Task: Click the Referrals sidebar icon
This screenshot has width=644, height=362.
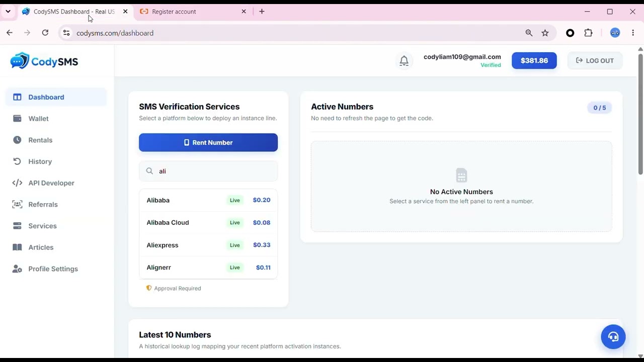Action: [17, 204]
